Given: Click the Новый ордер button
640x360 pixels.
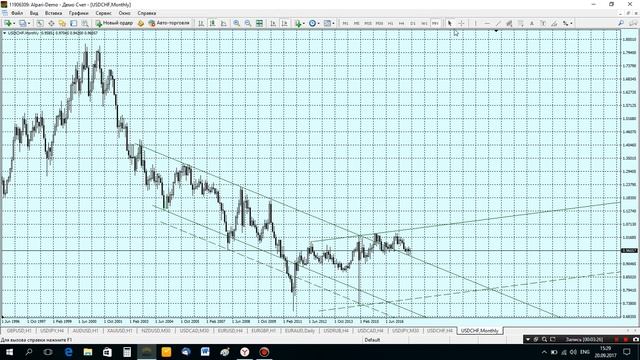Looking at the screenshot, I should [114, 23].
